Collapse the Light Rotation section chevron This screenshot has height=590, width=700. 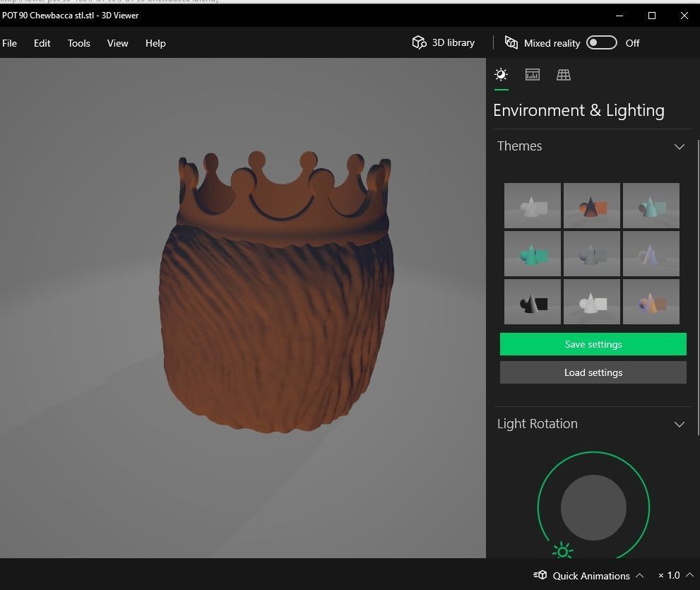tap(679, 424)
